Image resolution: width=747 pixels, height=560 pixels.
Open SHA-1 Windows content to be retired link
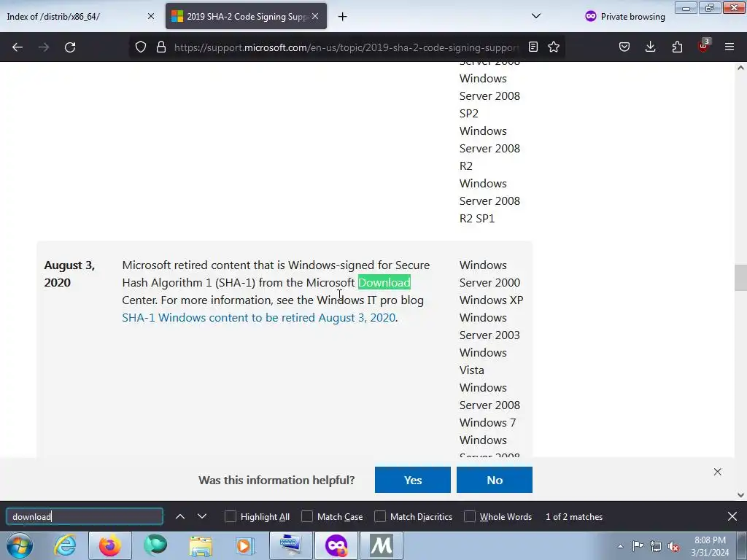click(x=259, y=318)
